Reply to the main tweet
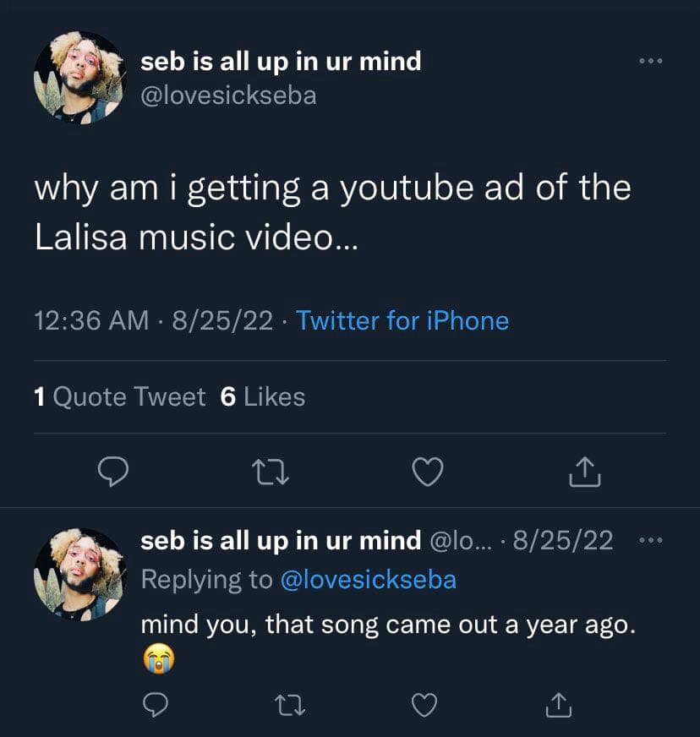 point(112,472)
